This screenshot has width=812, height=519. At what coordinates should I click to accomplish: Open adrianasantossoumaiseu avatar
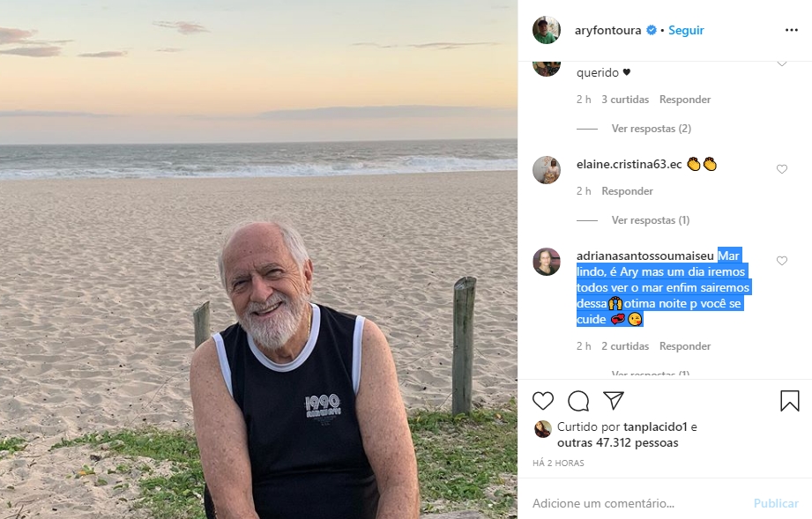547,262
